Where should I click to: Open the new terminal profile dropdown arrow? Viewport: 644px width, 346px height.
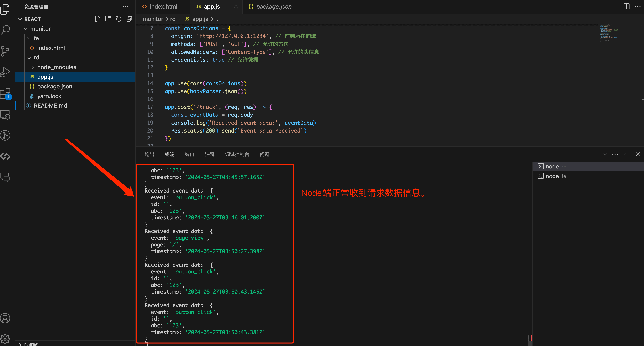(x=605, y=155)
